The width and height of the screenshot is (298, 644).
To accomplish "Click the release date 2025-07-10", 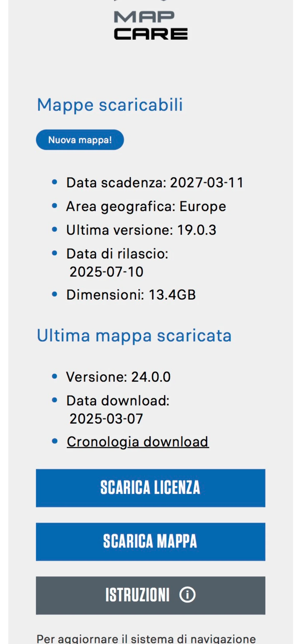I will click(106, 272).
